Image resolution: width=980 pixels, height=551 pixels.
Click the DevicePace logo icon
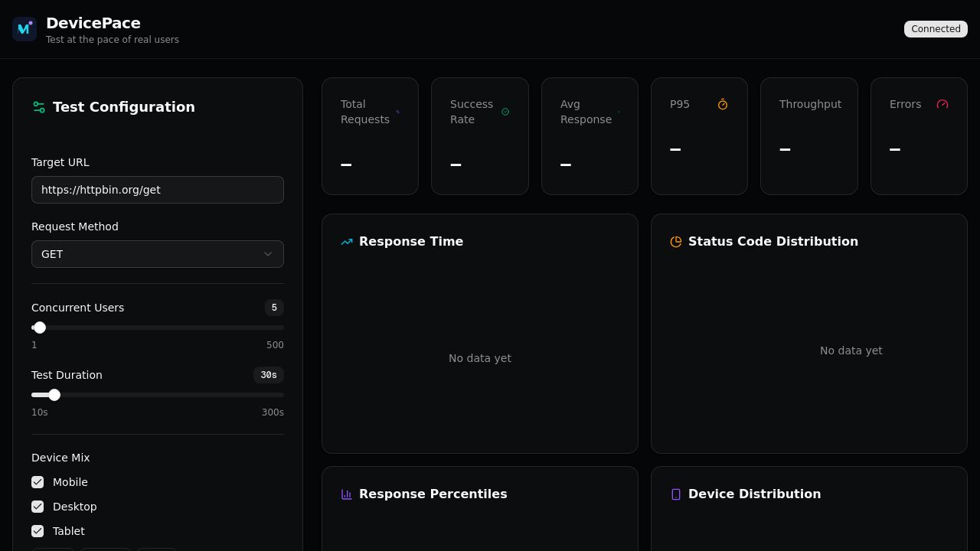tap(24, 29)
